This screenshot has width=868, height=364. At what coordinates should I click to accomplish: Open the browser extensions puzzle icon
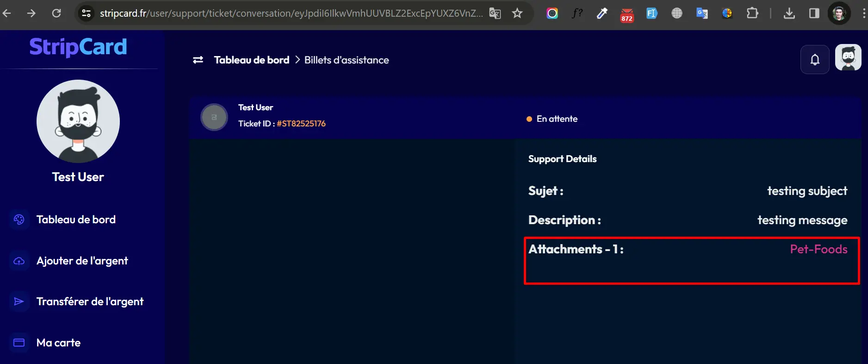(x=752, y=13)
